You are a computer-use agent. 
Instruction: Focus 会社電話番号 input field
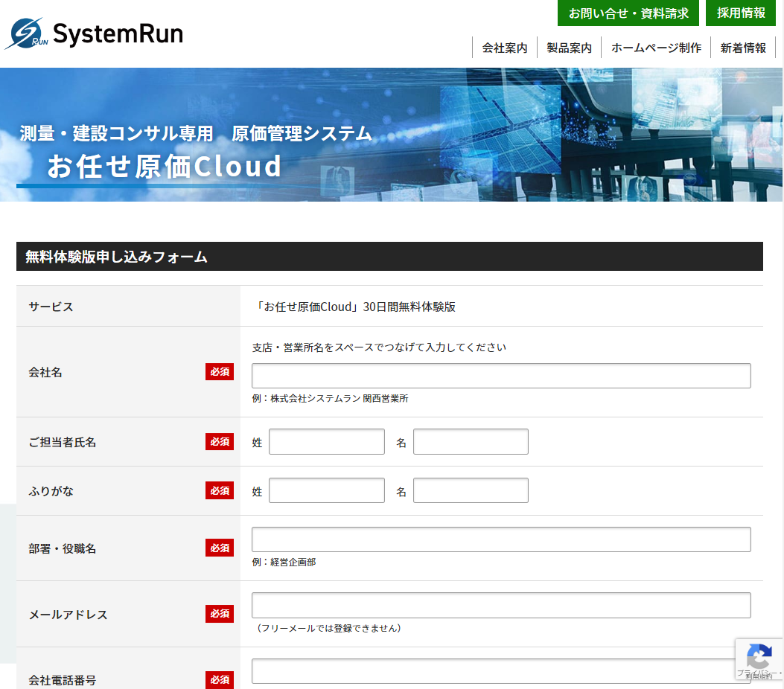click(501, 671)
